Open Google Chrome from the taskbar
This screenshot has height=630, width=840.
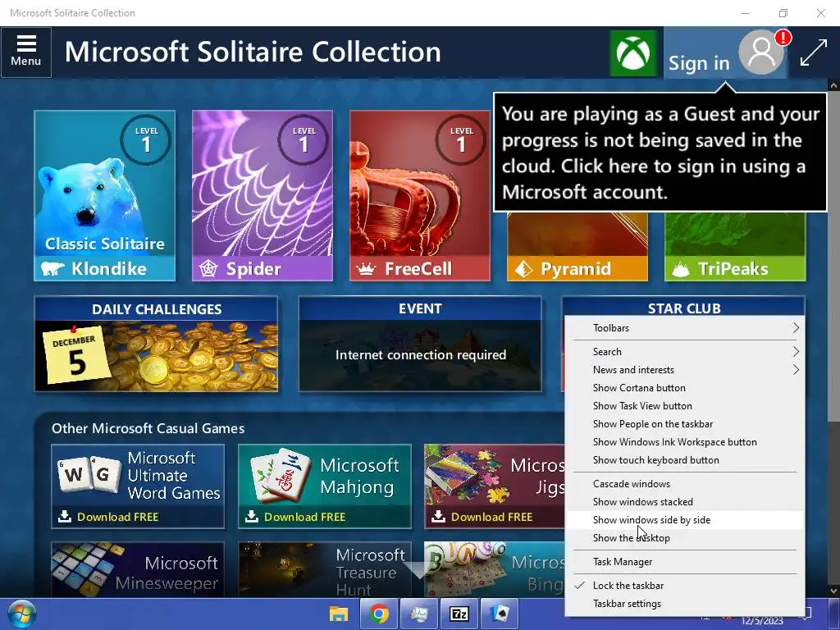[379, 614]
